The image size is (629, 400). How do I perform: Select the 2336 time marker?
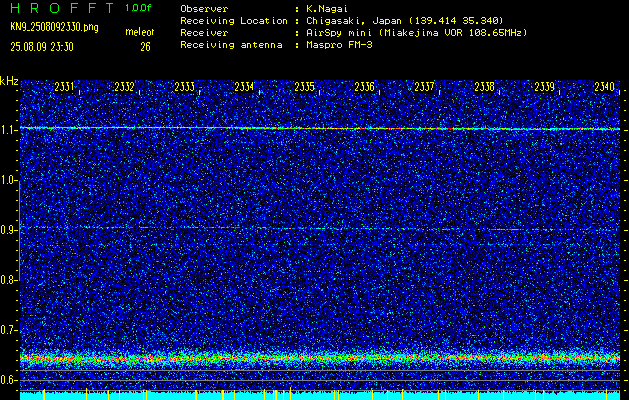point(364,87)
